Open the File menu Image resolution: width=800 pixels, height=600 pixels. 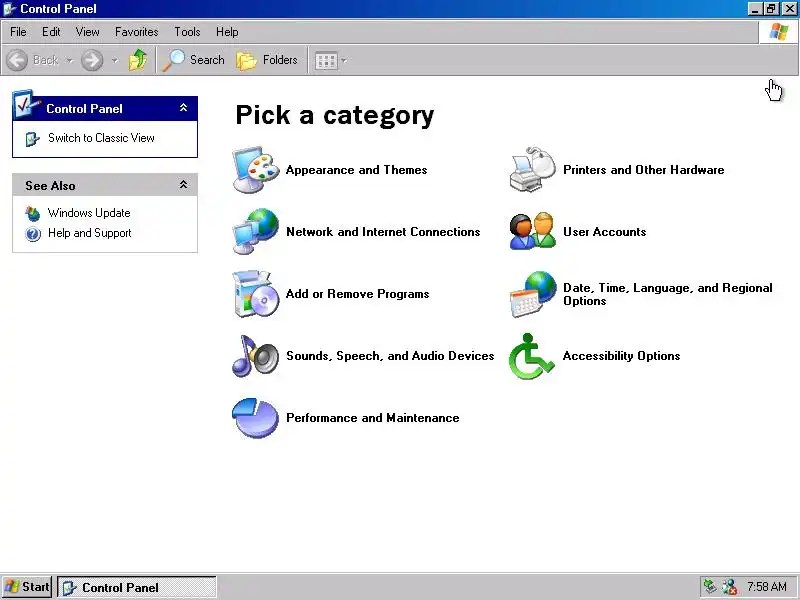coord(18,32)
